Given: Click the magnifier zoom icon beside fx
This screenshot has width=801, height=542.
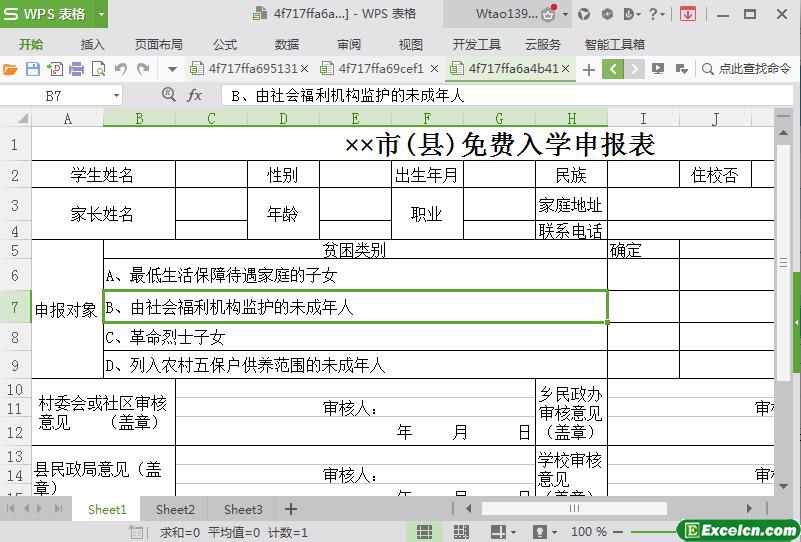Looking at the screenshot, I should (169, 95).
